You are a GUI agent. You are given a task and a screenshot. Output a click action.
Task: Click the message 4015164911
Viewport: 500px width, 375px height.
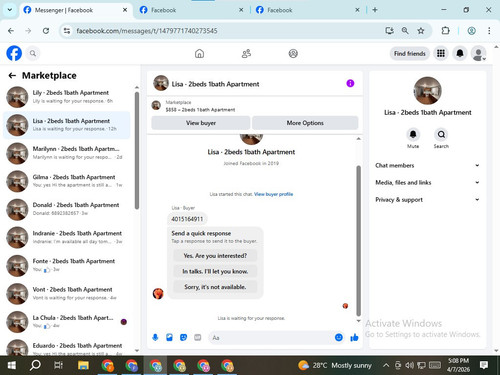coord(187,219)
